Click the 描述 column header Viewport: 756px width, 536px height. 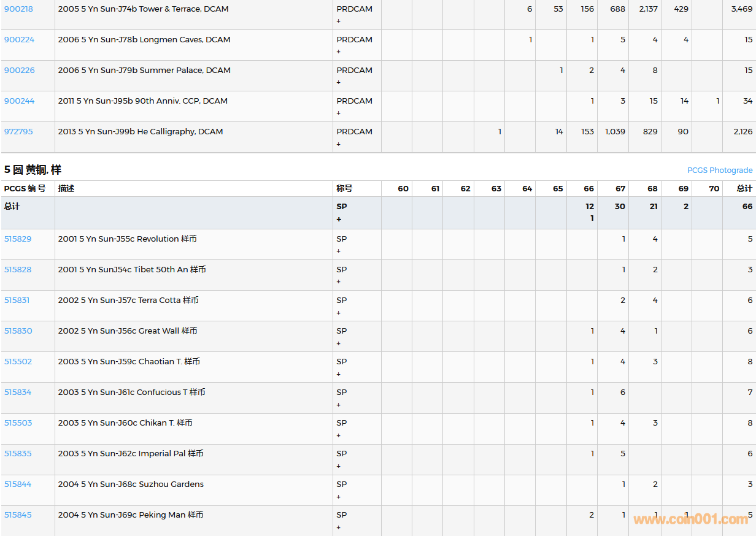coord(66,189)
